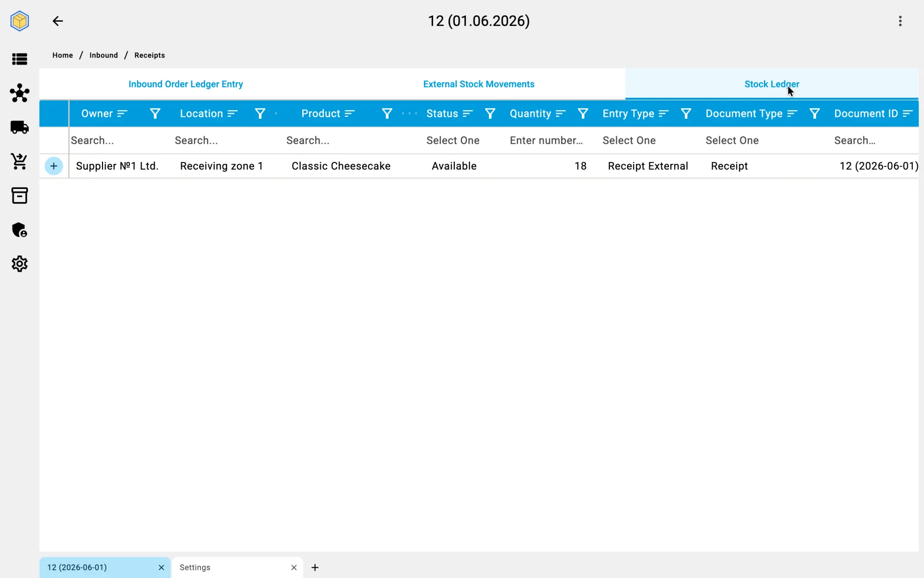Close the Settings bottom tab
The height and width of the screenshot is (578, 924).
click(294, 568)
